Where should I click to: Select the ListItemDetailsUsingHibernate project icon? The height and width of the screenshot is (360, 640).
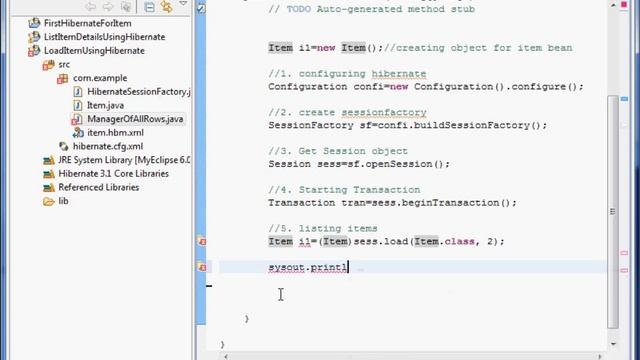34,37
